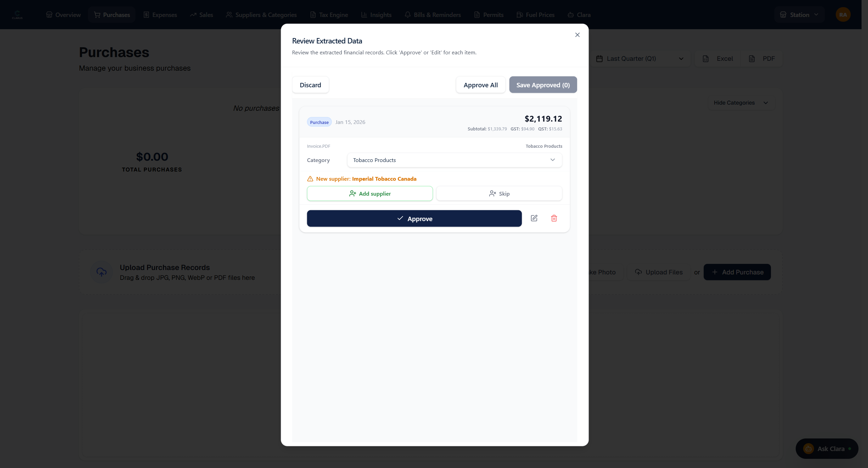Click the Upload Files button

point(659,272)
